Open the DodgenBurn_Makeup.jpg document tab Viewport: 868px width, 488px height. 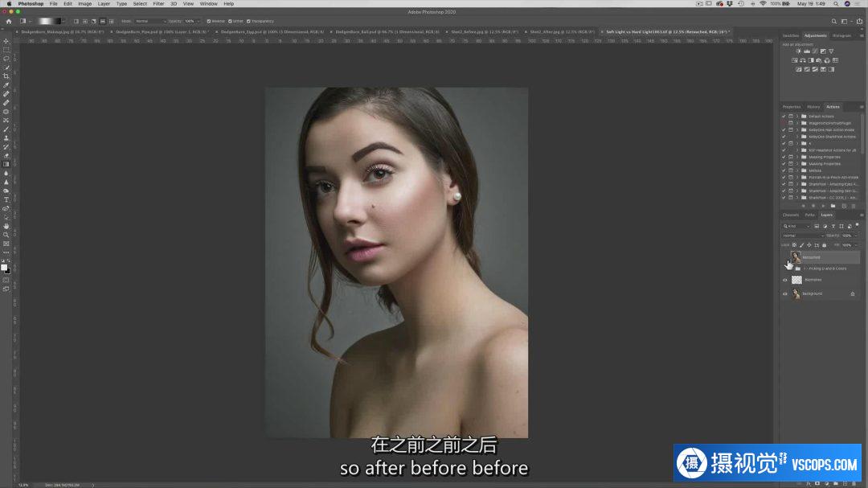(62, 32)
